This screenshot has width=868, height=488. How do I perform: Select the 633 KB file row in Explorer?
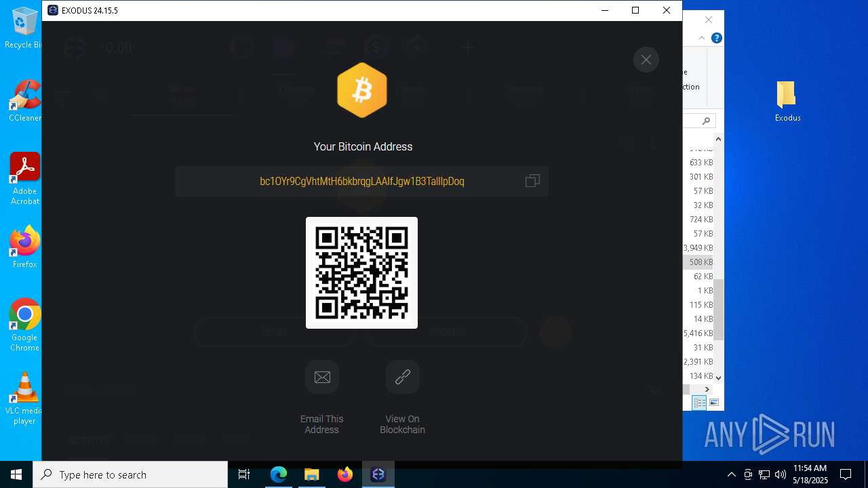point(698,163)
